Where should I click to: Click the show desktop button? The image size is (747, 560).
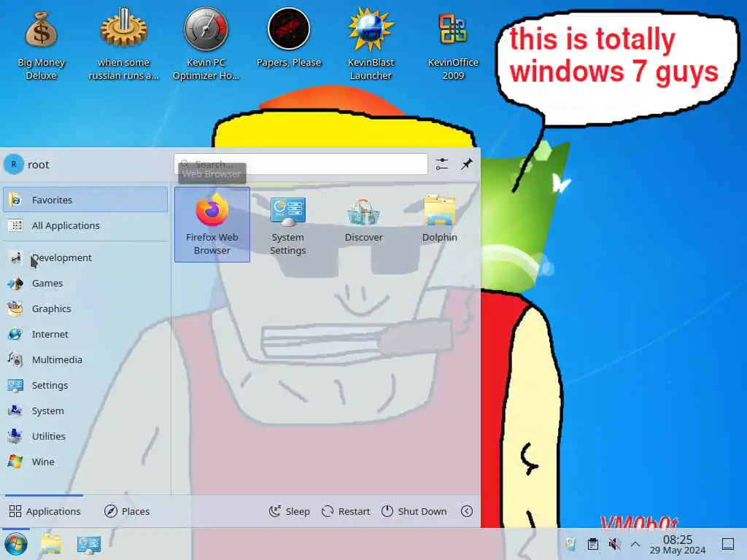pyautogui.click(x=727, y=544)
